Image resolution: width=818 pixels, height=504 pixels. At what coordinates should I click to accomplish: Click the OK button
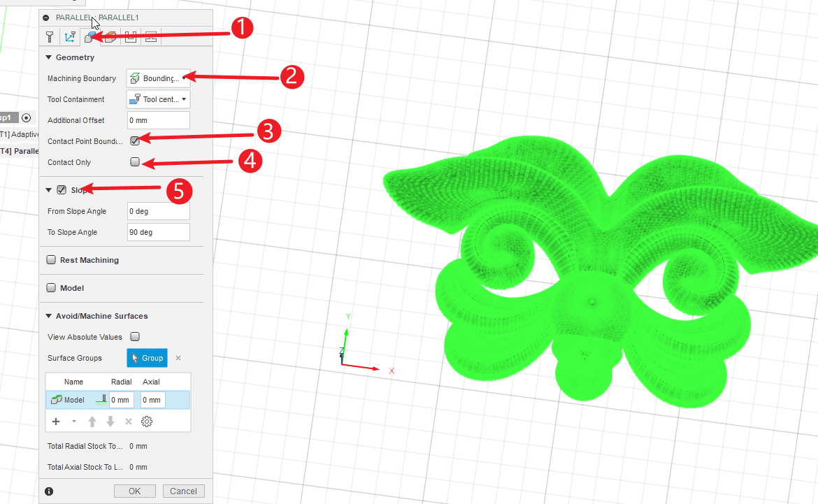(134, 491)
